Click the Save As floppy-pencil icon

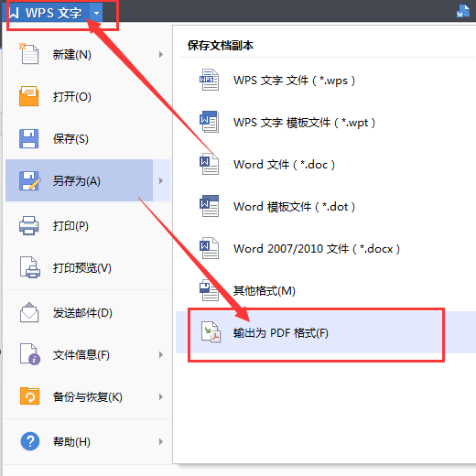[29, 180]
